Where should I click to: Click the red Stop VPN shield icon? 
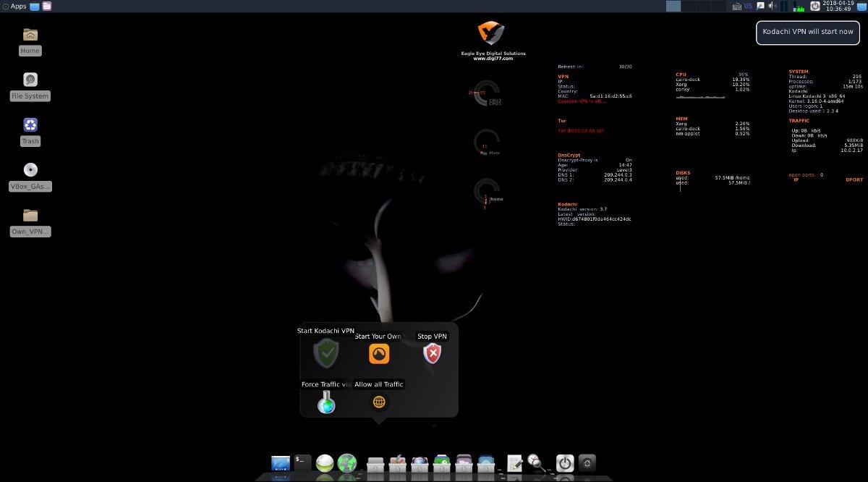tap(431, 354)
